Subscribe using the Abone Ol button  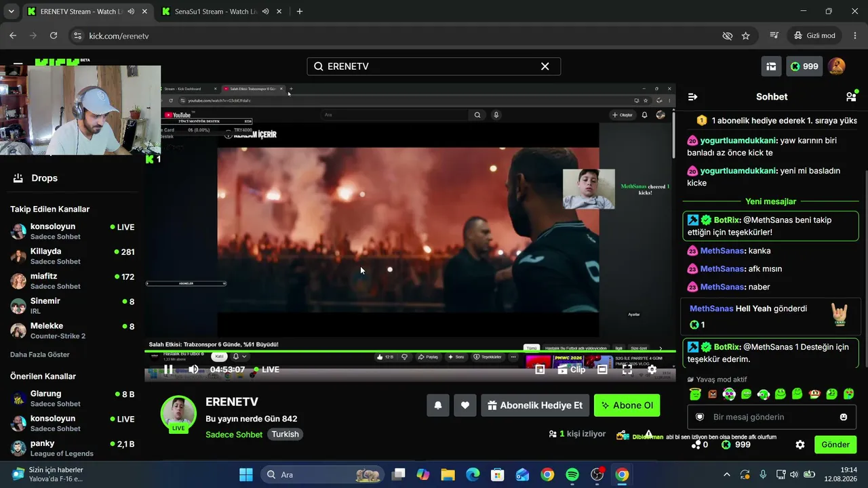(627, 405)
